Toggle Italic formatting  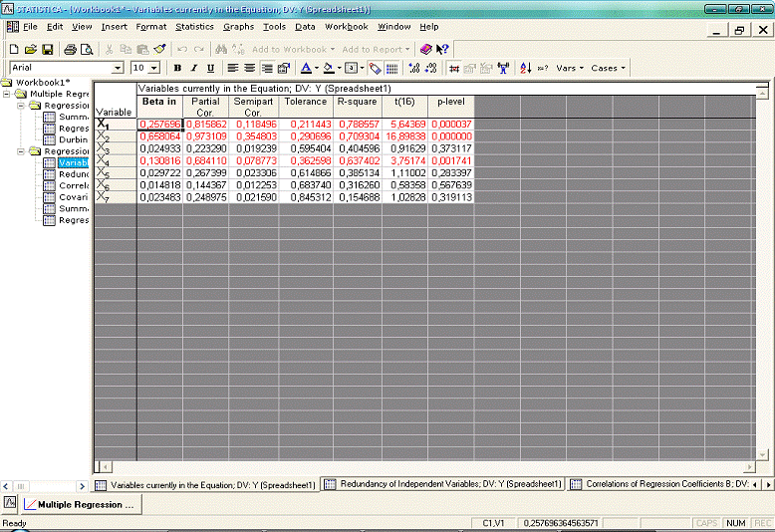(x=193, y=69)
